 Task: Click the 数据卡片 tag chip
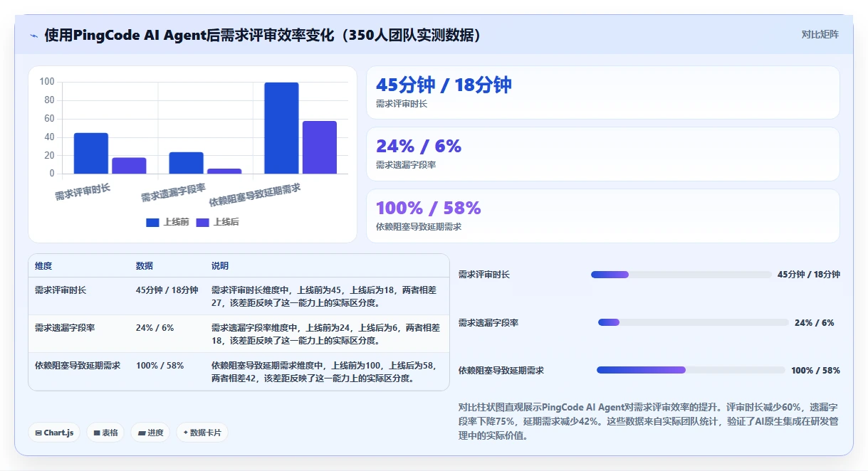coord(202,433)
